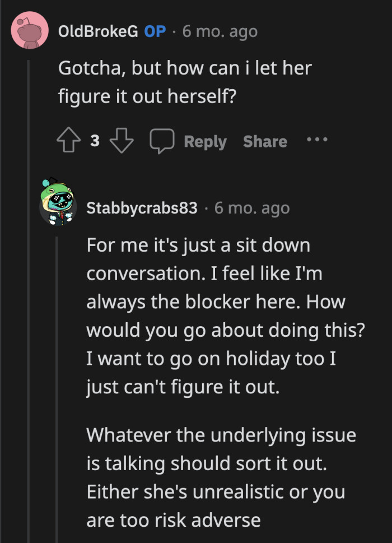Open the overflow menu on OldBrokeG's comment
Screen dimensions: 392x543
tap(317, 141)
